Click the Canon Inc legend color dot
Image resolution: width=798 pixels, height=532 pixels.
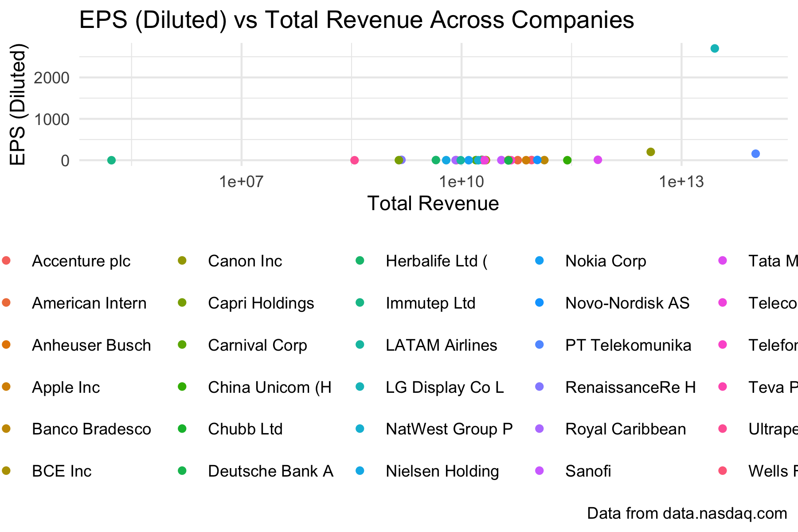[182, 261]
